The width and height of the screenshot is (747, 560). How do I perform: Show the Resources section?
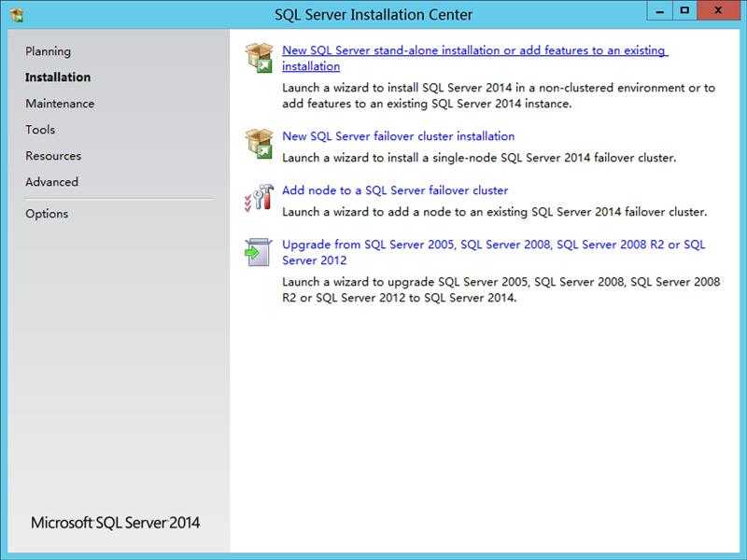tap(53, 156)
